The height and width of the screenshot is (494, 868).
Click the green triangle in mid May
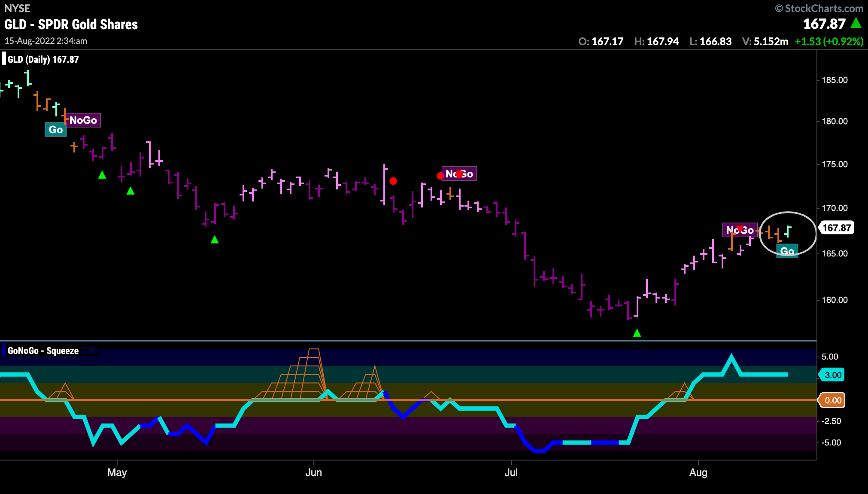(x=215, y=240)
